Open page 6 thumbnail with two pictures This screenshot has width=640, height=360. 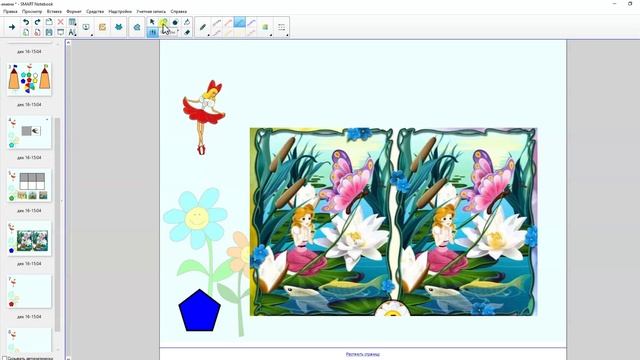point(29,238)
